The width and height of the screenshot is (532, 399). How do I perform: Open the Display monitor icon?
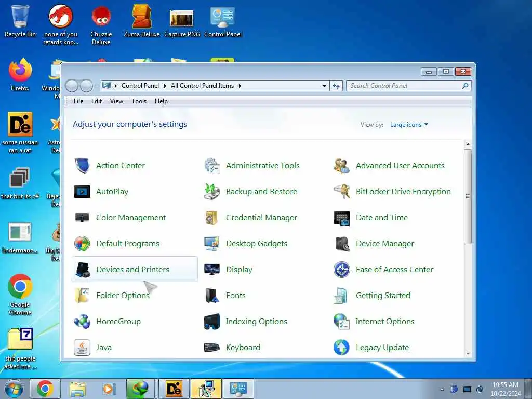coord(212,270)
